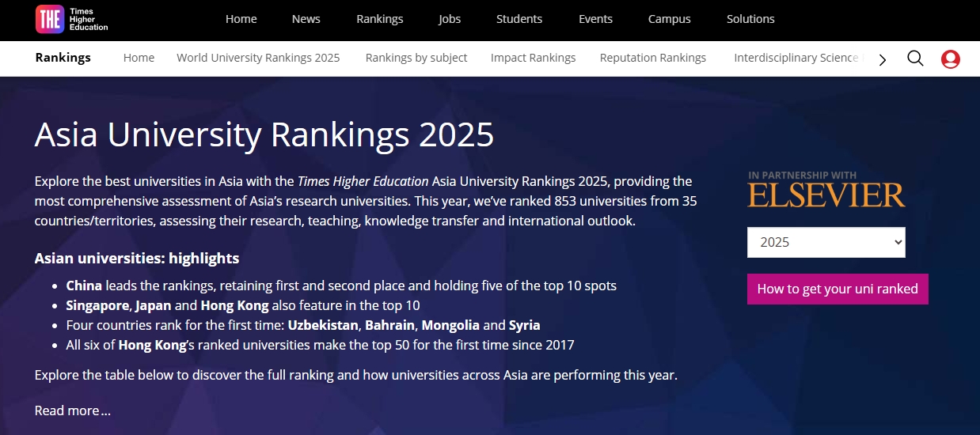Screen dimensions: 980x435
Task: Open the search magnifier icon
Action: [x=915, y=58]
